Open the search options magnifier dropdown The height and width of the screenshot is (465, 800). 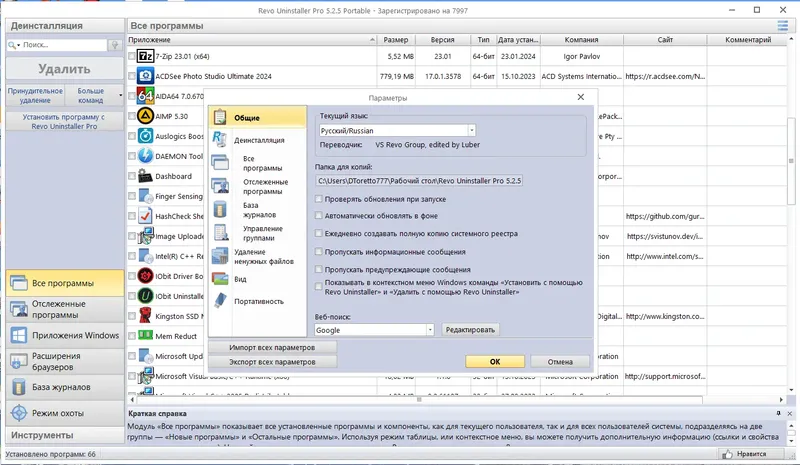click(14, 45)
